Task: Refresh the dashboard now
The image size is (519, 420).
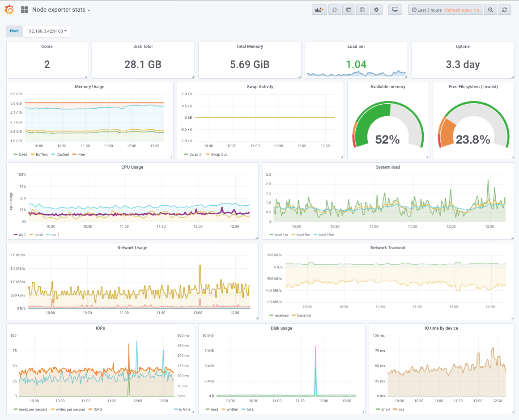Action: [504, 10]
